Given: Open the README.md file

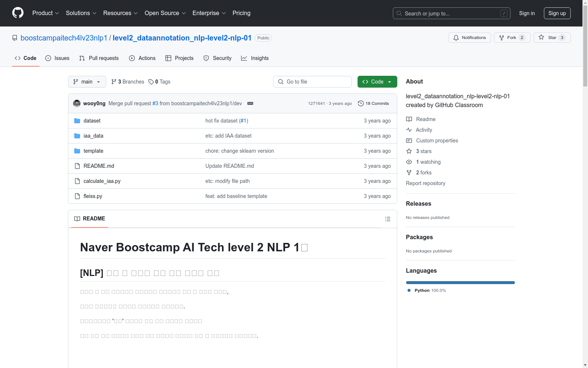Looking at the screenshot, I should click(x=99, y=166).
